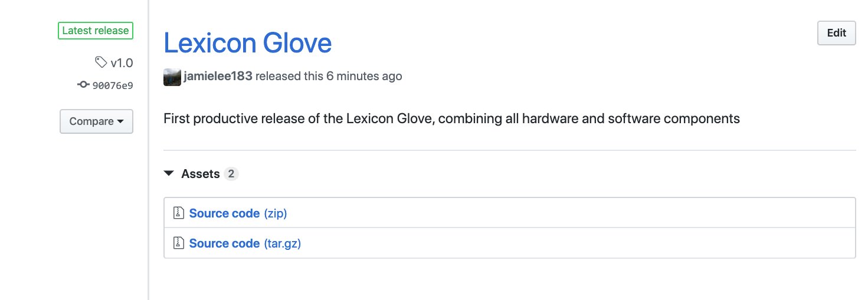Click the caret arrow on Compare
This screenshot has width=868, height=300.
pyautogui.click(x=120, y=121)
